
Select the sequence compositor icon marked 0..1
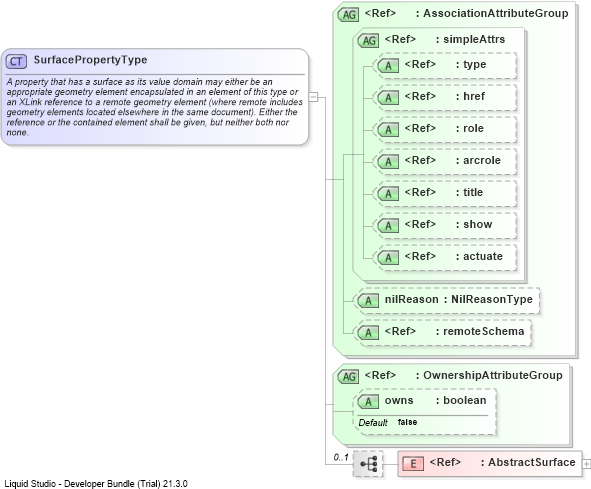click(368, 464)
